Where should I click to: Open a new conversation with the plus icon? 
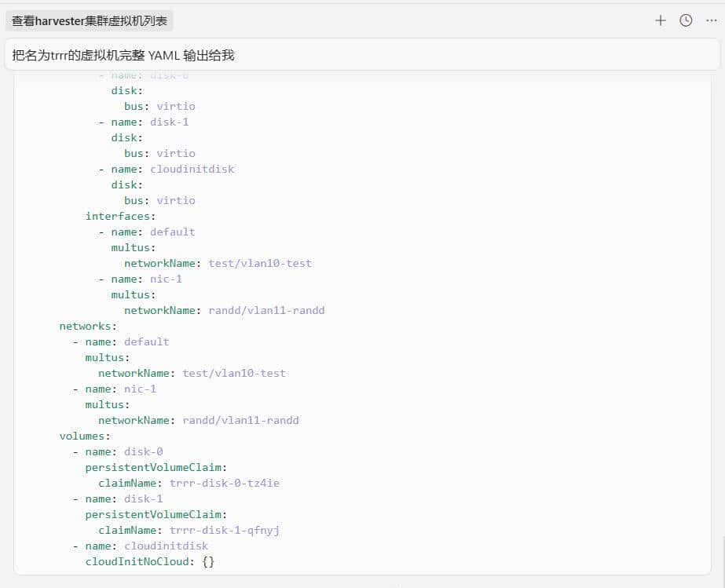[x=660, y=20]
